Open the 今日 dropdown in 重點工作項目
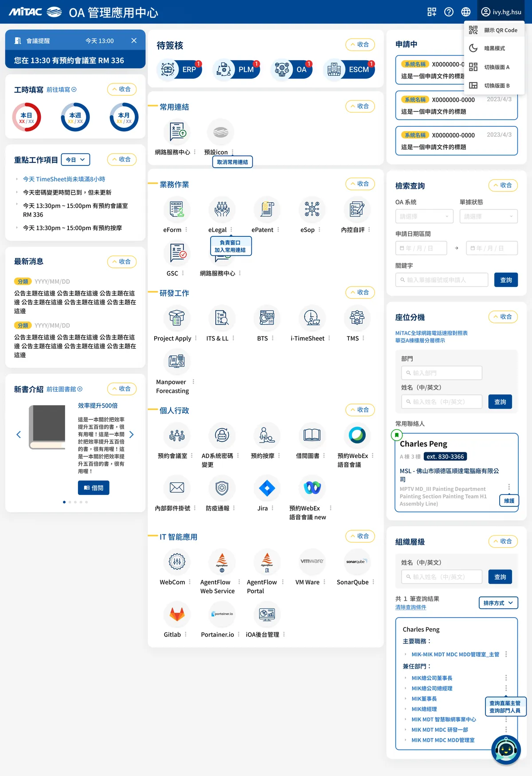The width and height of the screenshot is (532, 776). tap(76, 160)
